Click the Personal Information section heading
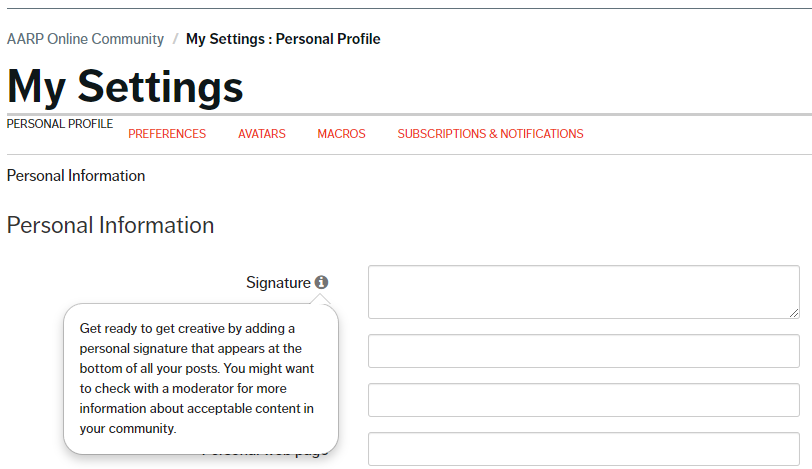The width and height of the screenshot is (812, 469). coord(110,225)
